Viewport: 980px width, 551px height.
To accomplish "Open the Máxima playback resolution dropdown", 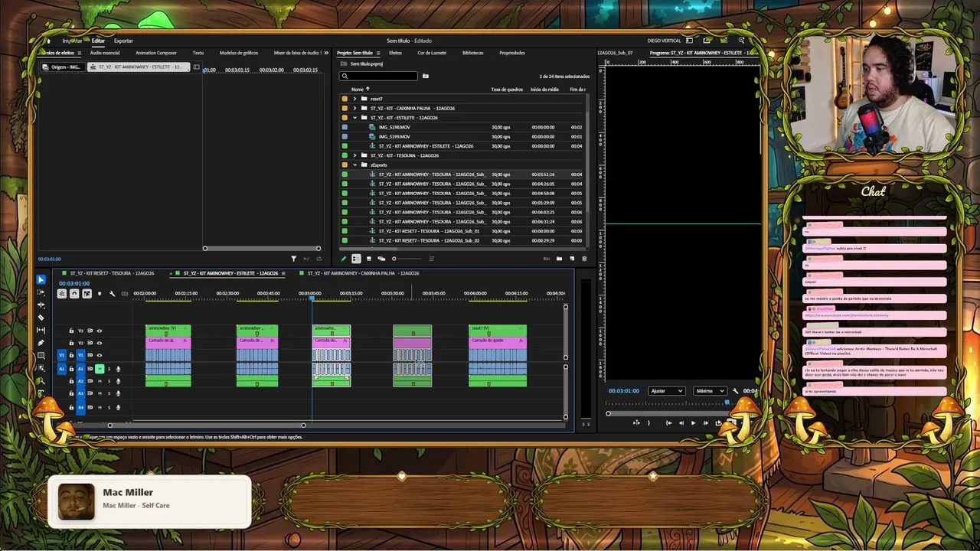I will (x=710, y=391).
